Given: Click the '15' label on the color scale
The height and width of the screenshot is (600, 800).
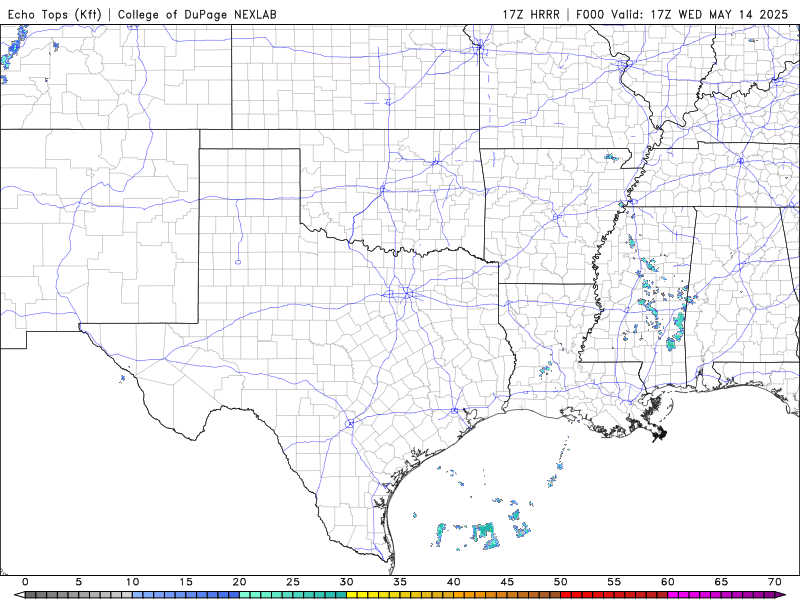Looking at the screenshot, I should [x=186, y=582].
